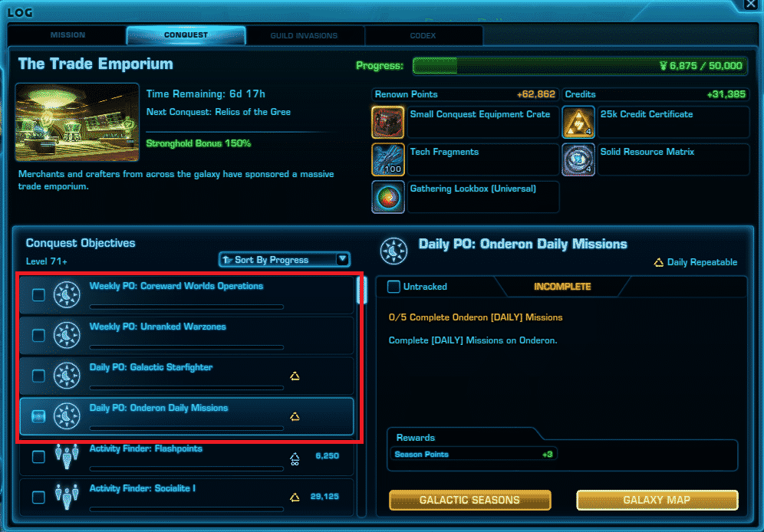The image size is (764, 532).
Task: Click the 25k Credit Certificate icon
Action: 578,122
